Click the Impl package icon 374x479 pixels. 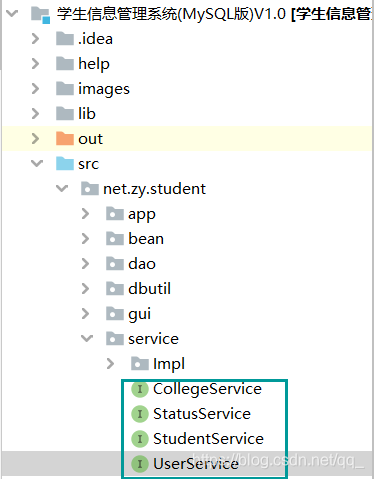(x=140, y=364)
